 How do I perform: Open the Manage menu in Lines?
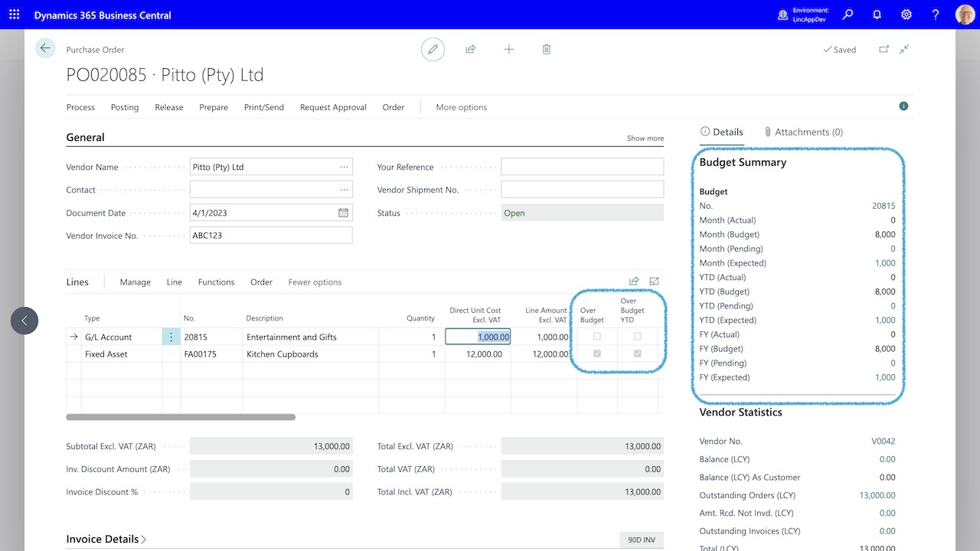click(x=136, y=282)
